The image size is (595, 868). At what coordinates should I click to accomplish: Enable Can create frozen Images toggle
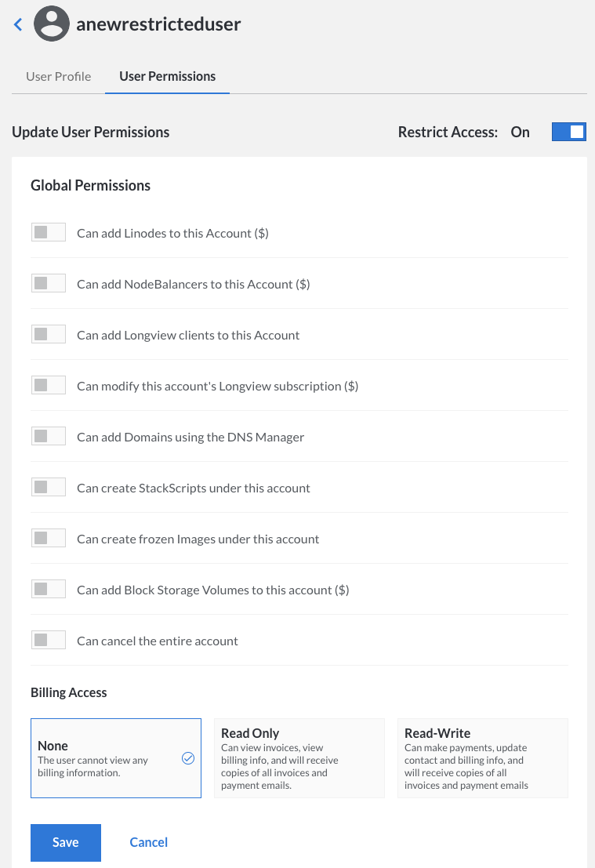(48, 539)
